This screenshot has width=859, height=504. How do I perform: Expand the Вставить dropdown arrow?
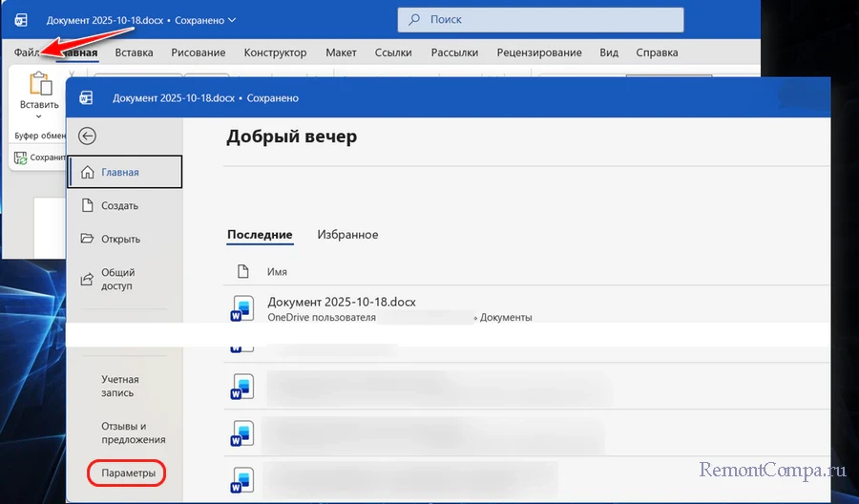(39, 116)
